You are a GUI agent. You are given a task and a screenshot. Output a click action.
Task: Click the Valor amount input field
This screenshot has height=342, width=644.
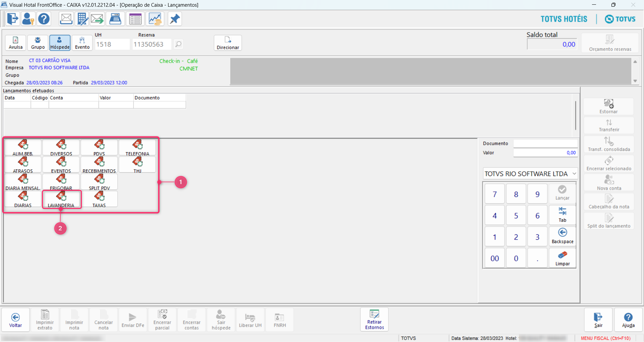pyautogui.click(x=546, y=153)
